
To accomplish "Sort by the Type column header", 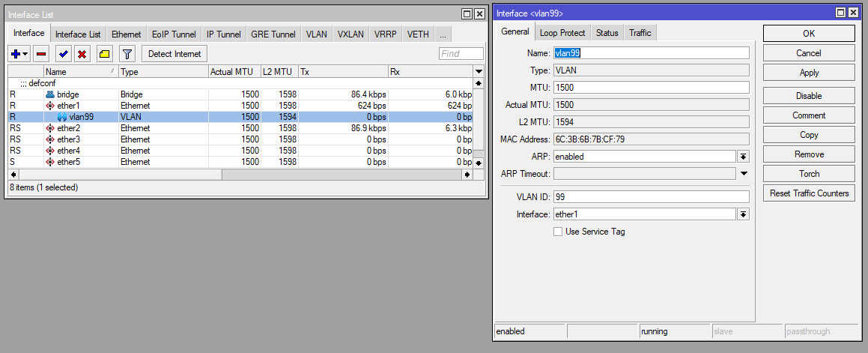I will pyautogui.click(x=164, y=71).
